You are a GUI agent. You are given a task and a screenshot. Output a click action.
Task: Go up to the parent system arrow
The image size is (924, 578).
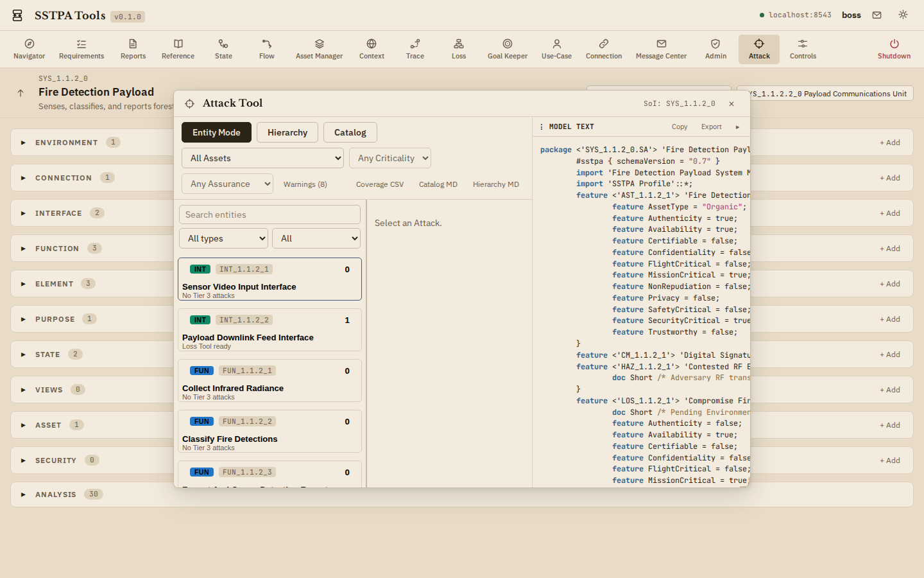pyautogui.click(x=21, y=93)
